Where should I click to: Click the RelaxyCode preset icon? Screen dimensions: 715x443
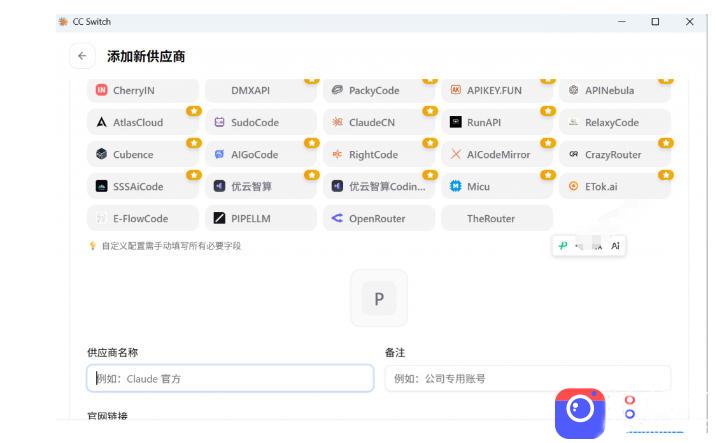point(574,122)
